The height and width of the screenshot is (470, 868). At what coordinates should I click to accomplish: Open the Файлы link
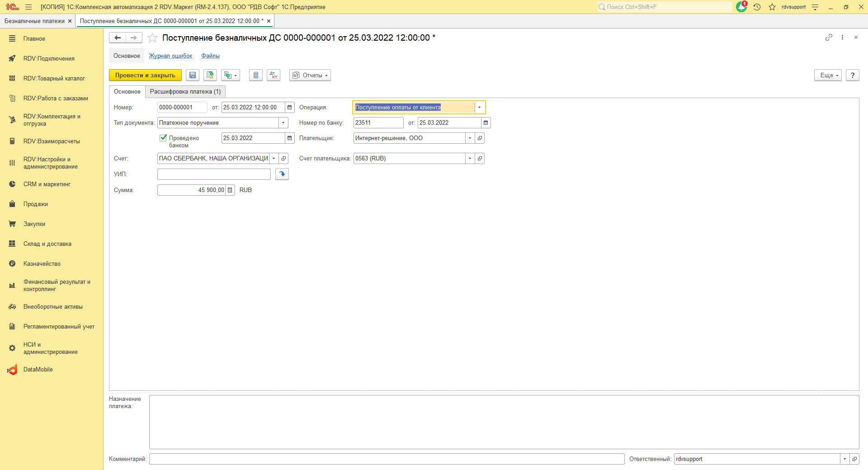click(211, 56)
